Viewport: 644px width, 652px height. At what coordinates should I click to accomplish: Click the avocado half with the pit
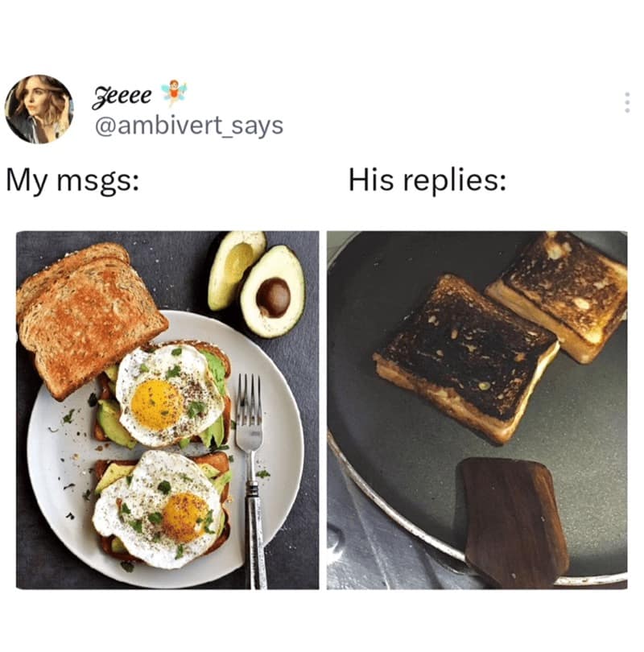click(x=274, y=292)
